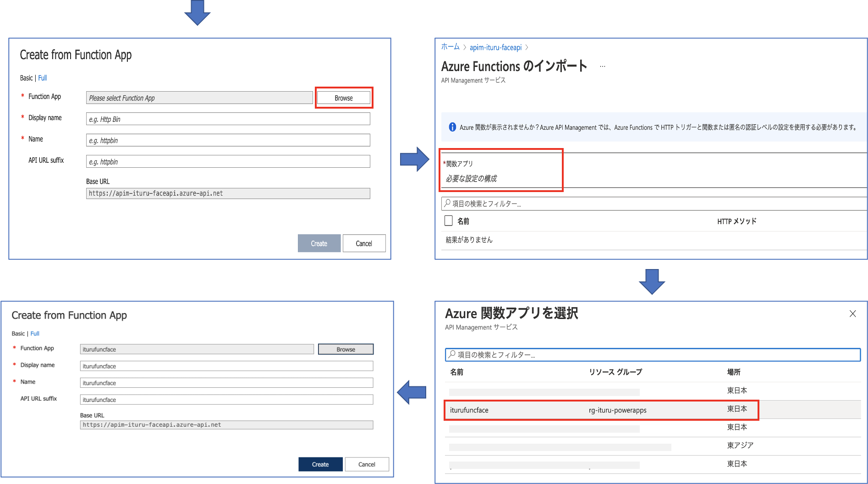The height and width of the screenshot is (484, 868).
Task: Click the search filter box in 関数アプリを選択 dialog
Action: [x=653, y=355]
